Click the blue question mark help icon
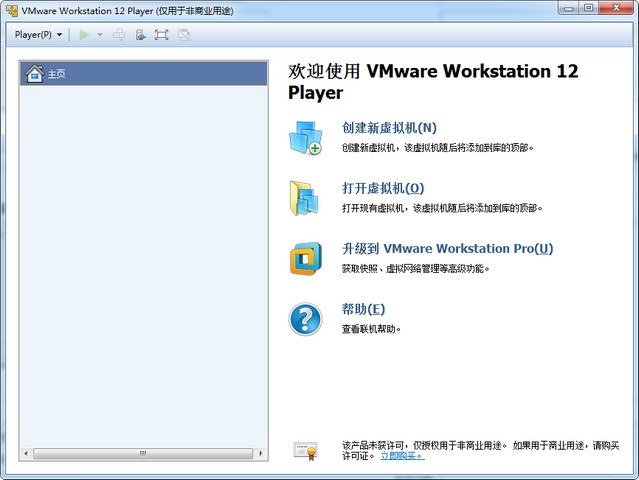 (x=305, y=319)
